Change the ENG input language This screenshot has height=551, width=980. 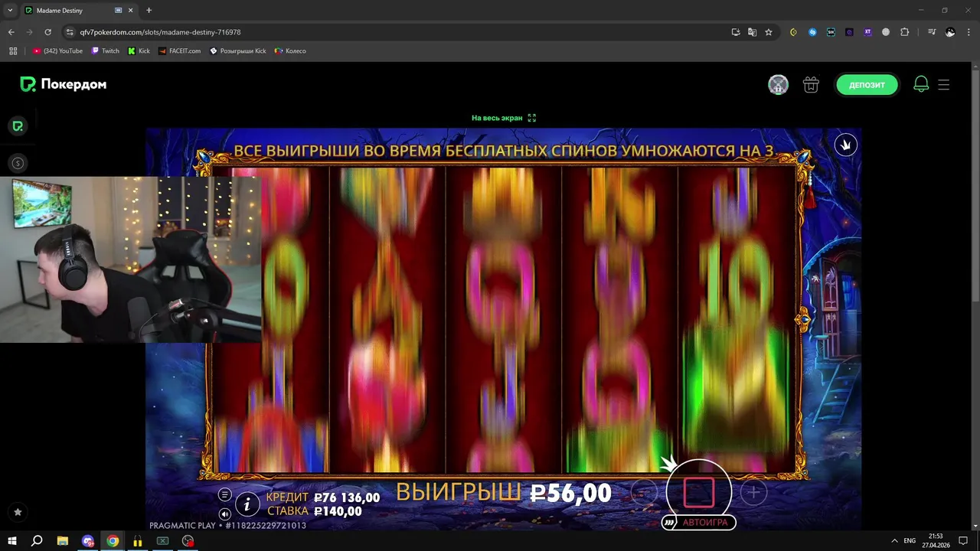910,541
